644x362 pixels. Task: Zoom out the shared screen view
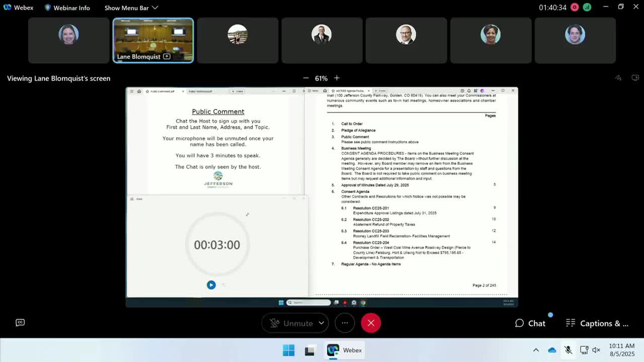click(305, 78)
